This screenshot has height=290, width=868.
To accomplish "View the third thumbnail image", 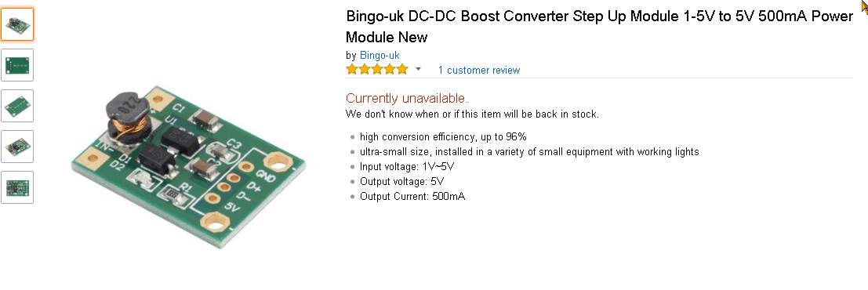I will click(17, 106).
